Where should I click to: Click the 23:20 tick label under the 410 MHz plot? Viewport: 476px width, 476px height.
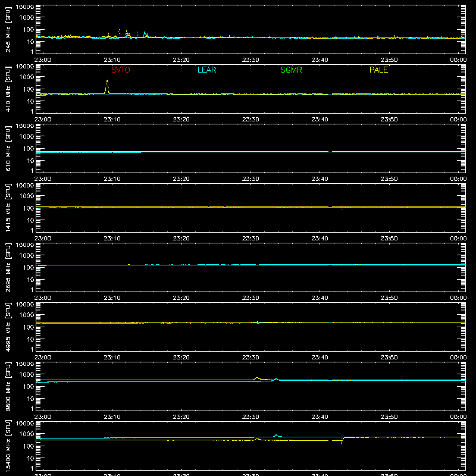[181, 120]
